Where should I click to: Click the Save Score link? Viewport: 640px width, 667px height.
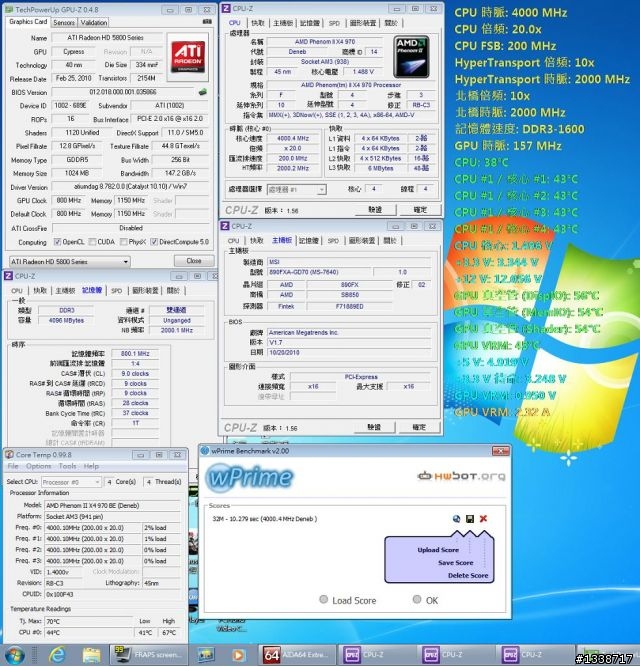point(455,563)
